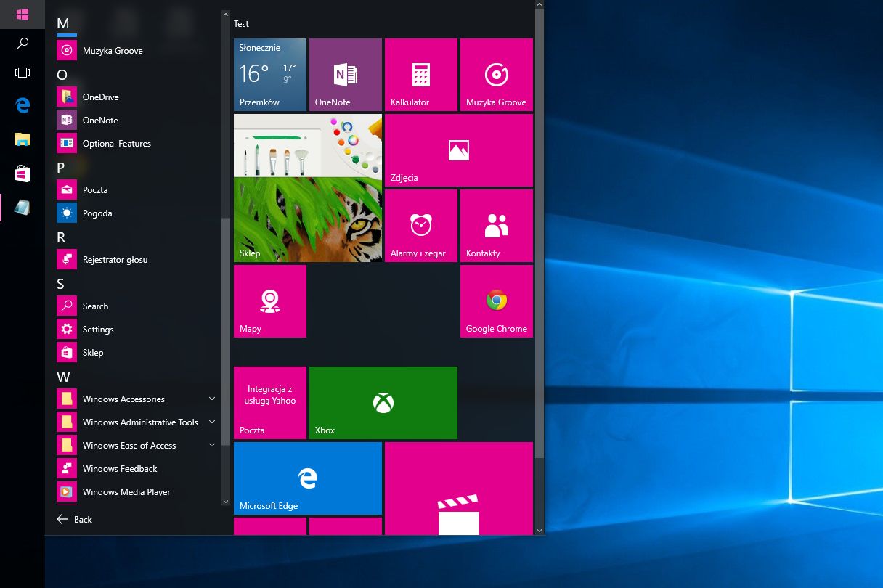The image size is (883, 588).
Task: Open the Przemków weather tile
Action: coord(270,75)
